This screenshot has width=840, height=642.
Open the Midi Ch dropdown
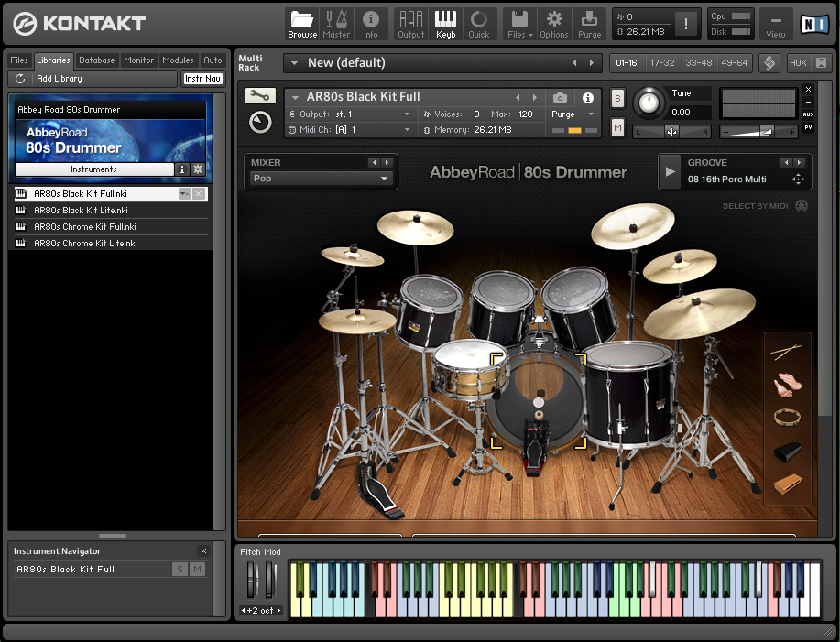[x=350, y=129]
